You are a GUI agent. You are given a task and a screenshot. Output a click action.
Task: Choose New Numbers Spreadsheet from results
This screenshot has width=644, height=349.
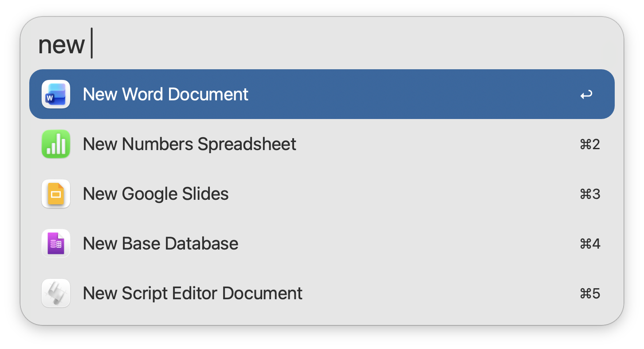pyautogui.click(x=189, y=144)
